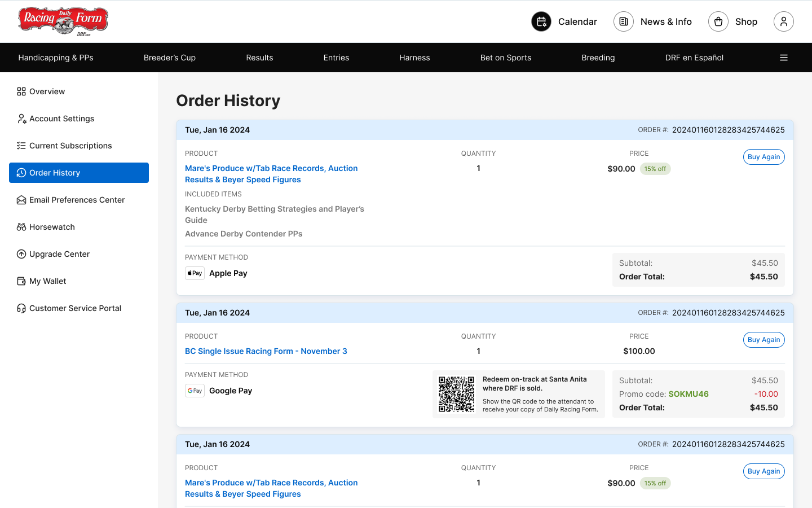The width and height of the screenshot is (812, 508).
Task: Open Email Preferences Center
Action: tap(79, 200)
